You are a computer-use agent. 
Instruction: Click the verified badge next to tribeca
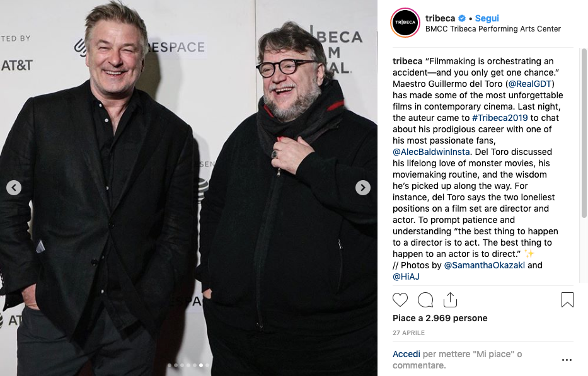[x=462, y=18]
